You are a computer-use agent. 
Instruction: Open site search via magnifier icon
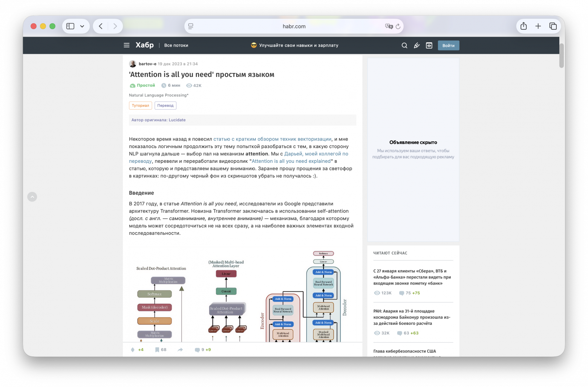[x=404, y=45]
